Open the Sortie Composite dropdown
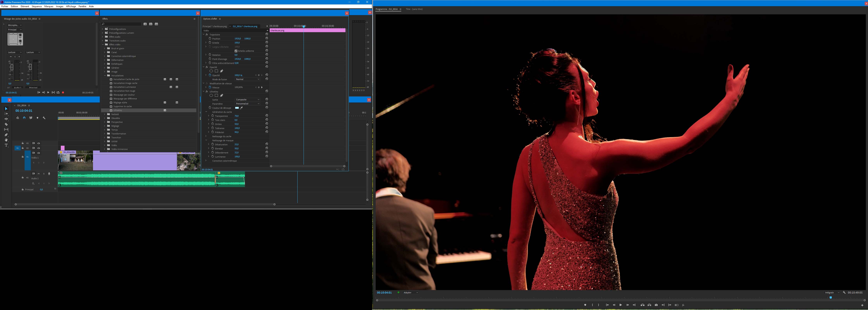The image size is (868, 310). [x=248, y=99]
